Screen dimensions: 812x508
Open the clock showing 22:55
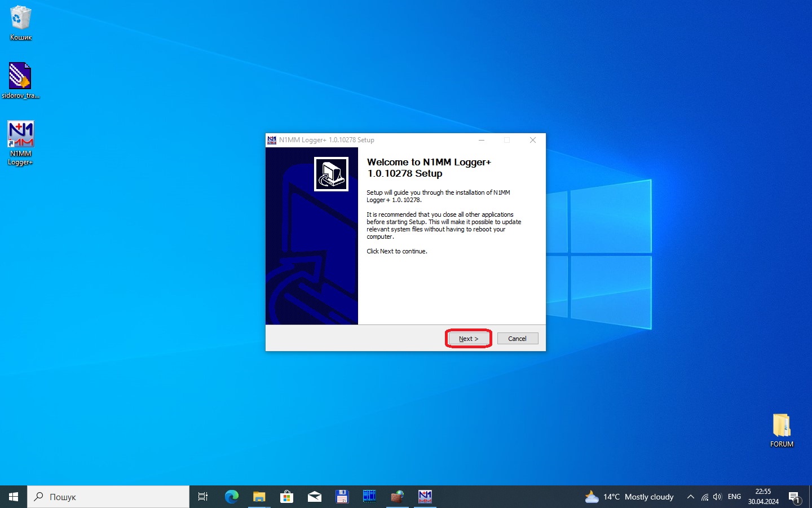(x=763, y=497)
